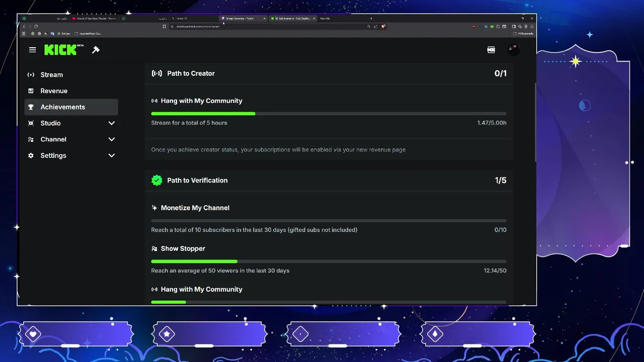The width and height of the screenshot is (644, 362).
Task: Click the Achievements trophy icon
Action: (x=31, y=107)
